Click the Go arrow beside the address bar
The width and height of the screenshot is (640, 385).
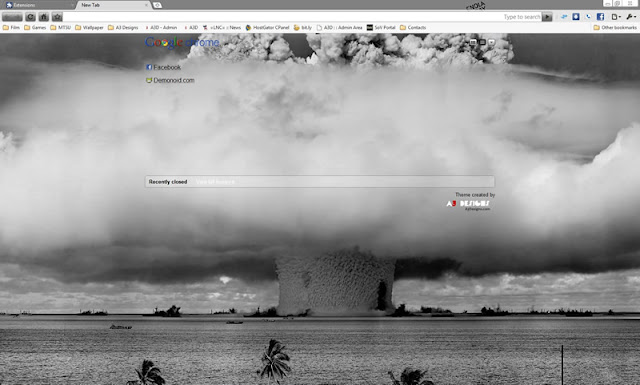tap(547, 17)
